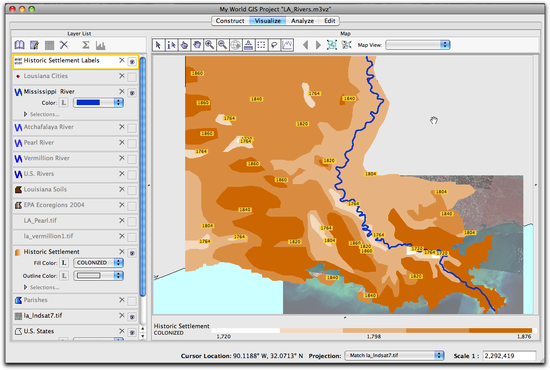Open the COLONIZED fill color dropdown
550x370 pixels.
98,263
